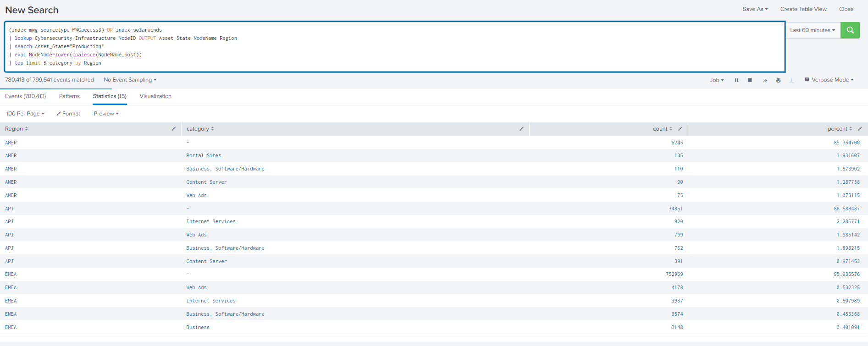Image resolution: width=868 pixels, height=346 pixels.
Task: Open the No Event Sampling dropdown
Action: (x=130, y=80)
